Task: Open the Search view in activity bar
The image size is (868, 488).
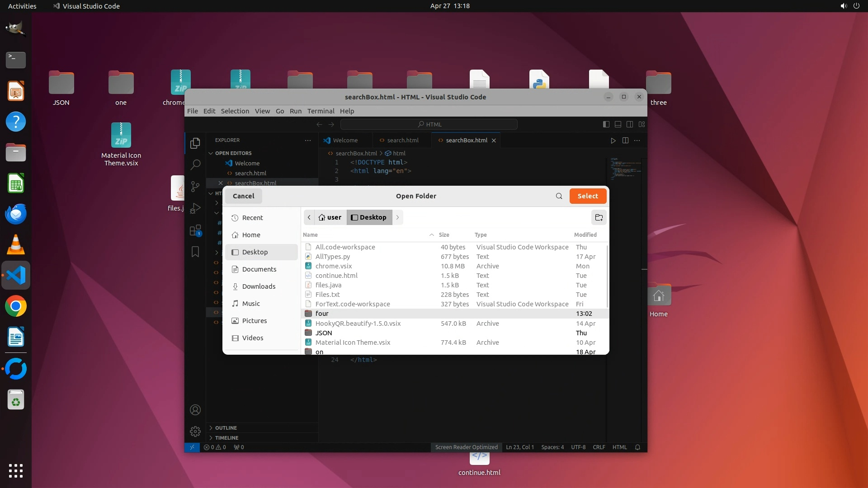Action: point(195,164)
